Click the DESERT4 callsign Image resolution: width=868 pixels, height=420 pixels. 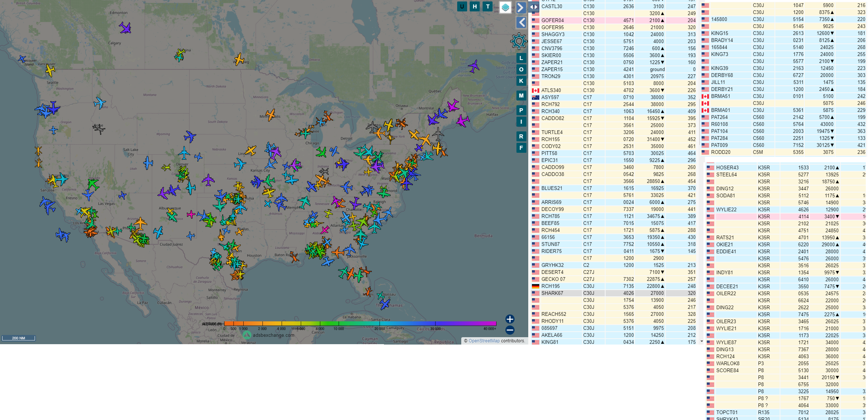coord(552,272)
